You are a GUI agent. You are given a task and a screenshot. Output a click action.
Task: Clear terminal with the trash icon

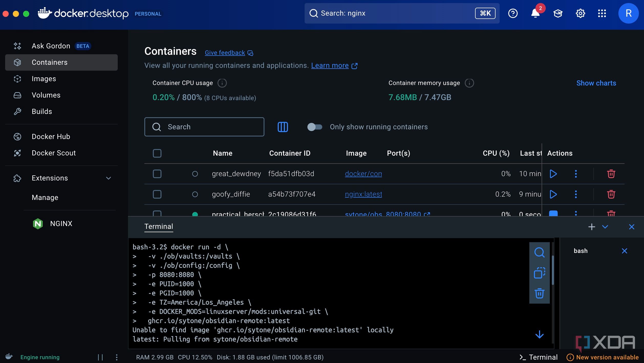539,293
